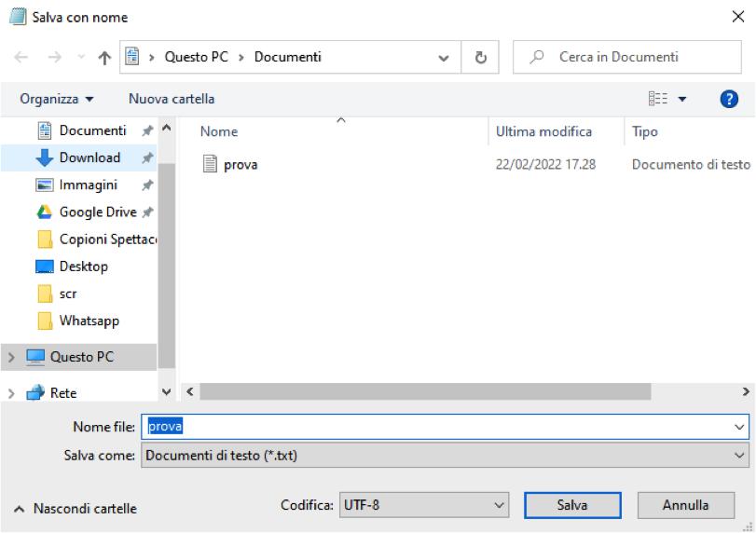Close the Salva con nome dialog
This screenshot has width=756, height=533.
tap(737, 17)
